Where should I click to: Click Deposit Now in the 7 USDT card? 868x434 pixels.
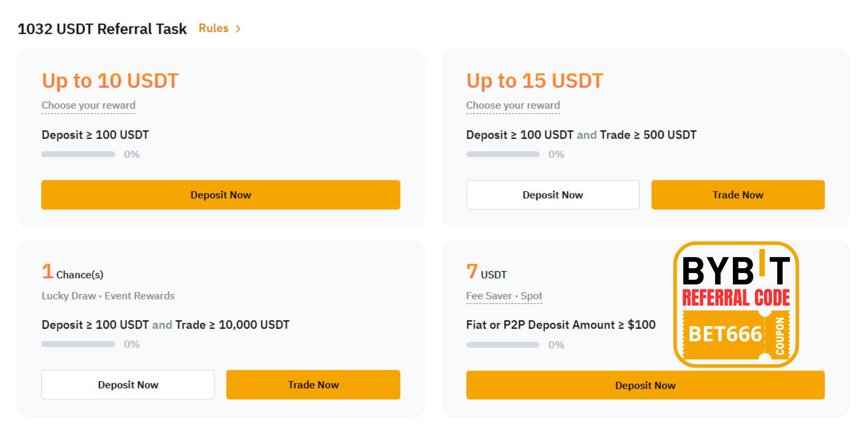(x=645, y=385)
